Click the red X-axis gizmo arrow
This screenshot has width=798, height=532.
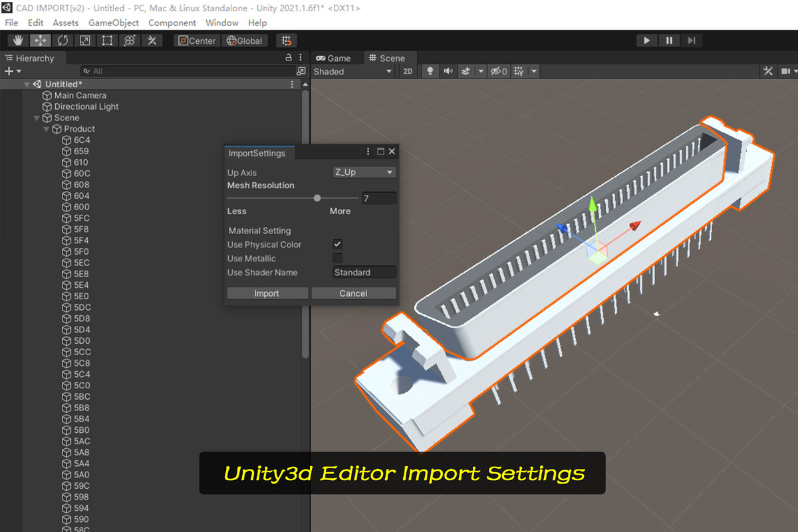pos(634,226)
